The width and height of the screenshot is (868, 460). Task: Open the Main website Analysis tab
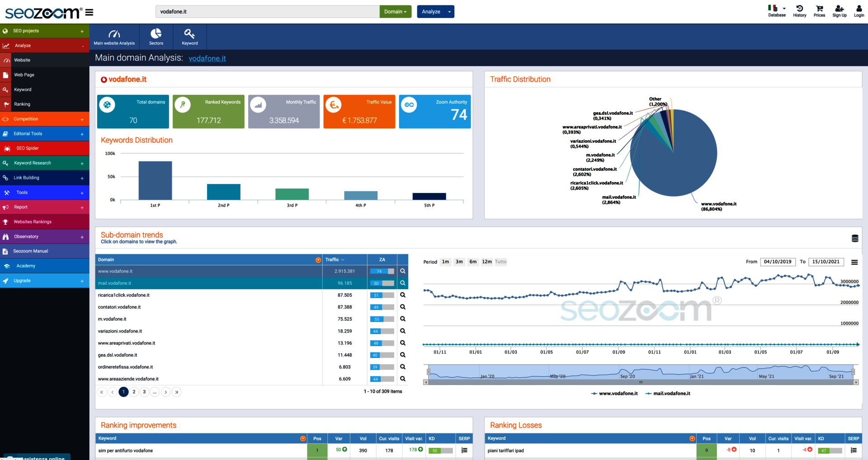click(114, 37)
